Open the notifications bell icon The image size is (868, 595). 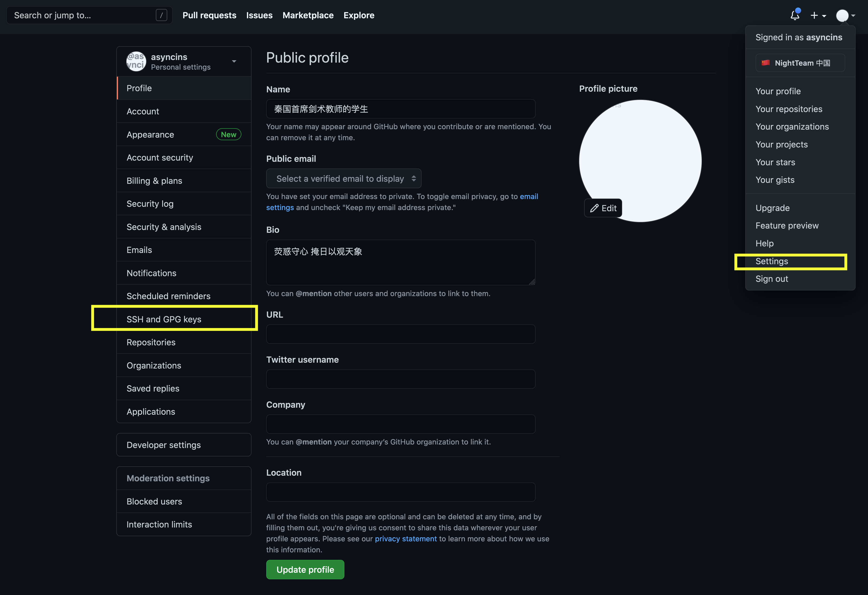pos(794,15)
